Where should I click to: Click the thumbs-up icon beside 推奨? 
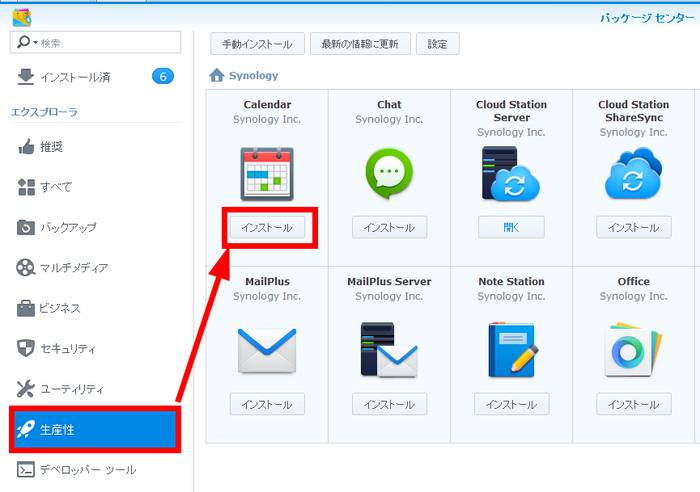coord(26,146)
